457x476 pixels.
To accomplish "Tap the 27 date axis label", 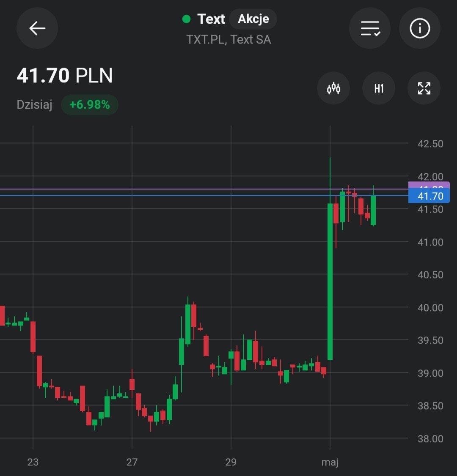I will pos(132,462).
